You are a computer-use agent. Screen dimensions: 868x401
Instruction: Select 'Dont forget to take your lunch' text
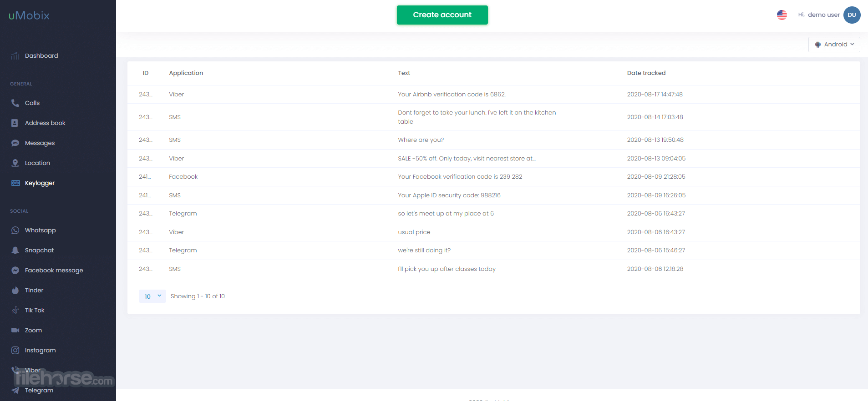point(477,117)
